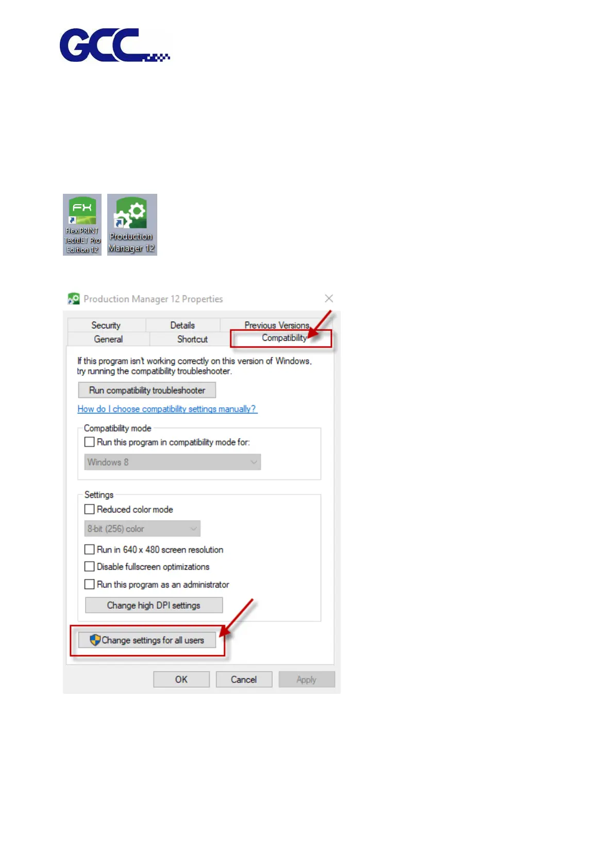The width and height of the screenshot is (614, 868).
Task: Tick Disable fullscreen optimizations checkbox
Action: coord(89,566)
